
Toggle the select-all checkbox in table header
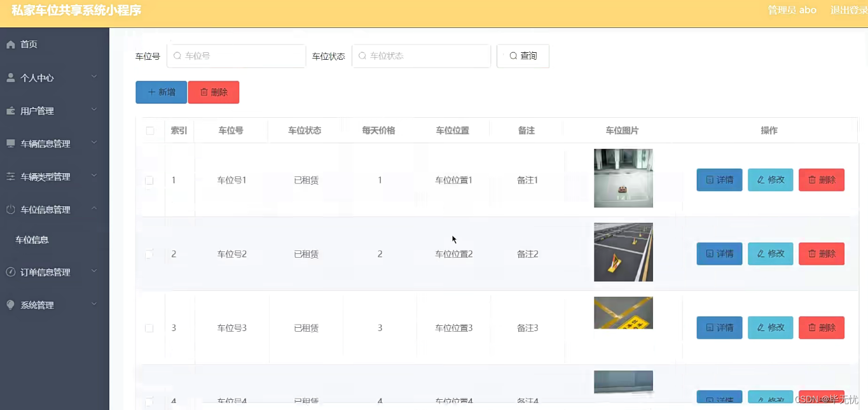coord(150,131)
